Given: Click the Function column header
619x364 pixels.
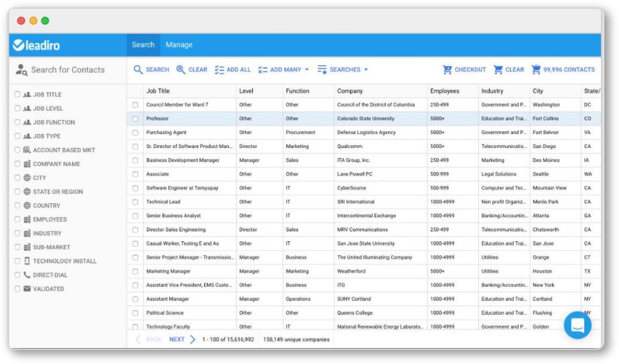Looking at the screenshot, I should [297, 91].
